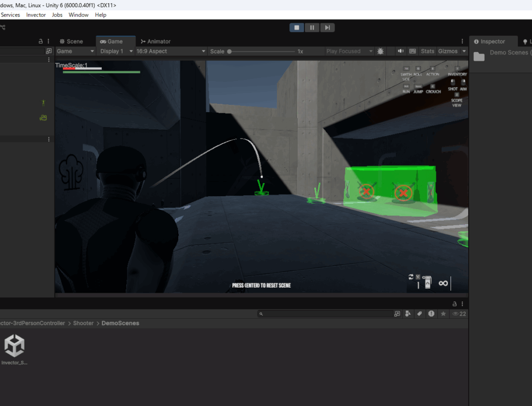Toggle the shortcuts keyboard icon

tap(413, 51)
